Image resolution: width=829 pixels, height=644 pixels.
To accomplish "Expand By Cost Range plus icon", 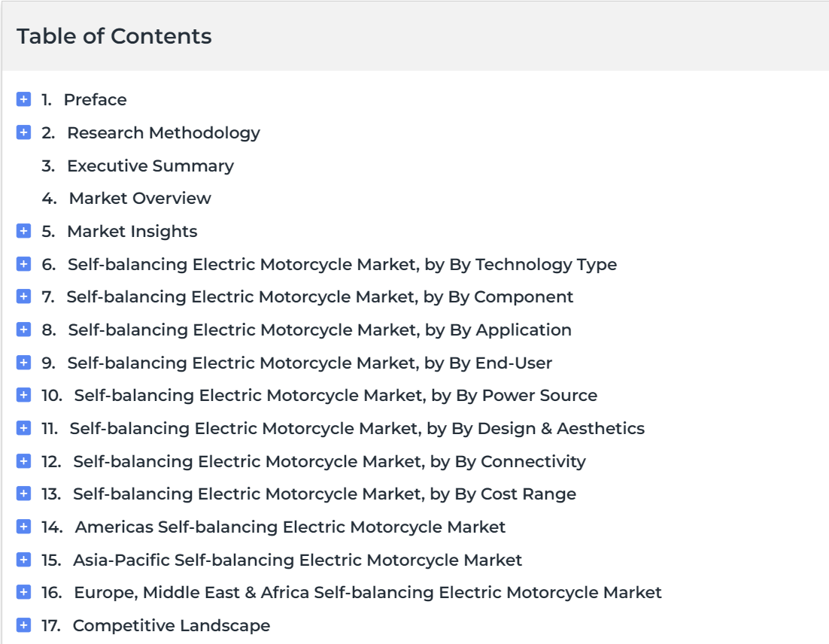I will pos(24,494).
